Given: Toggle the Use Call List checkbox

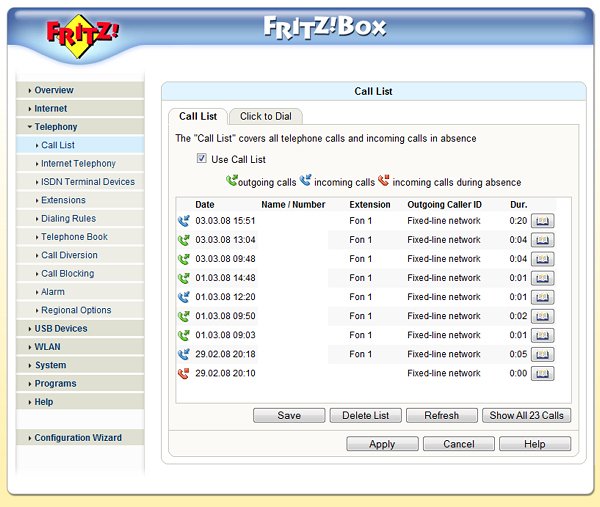Looking at the screenshot, I should pyautogui.click(x=201, y=159).
